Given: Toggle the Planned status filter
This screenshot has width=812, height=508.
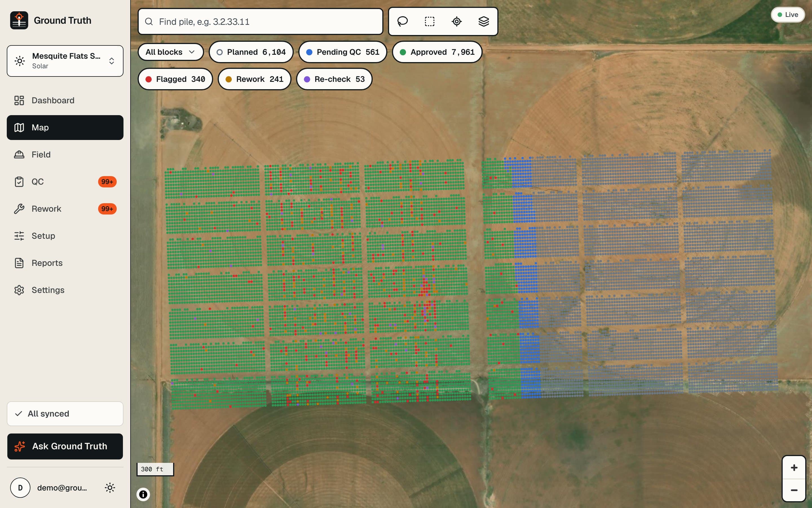Looking at the screenshot, I should point(251,52).
